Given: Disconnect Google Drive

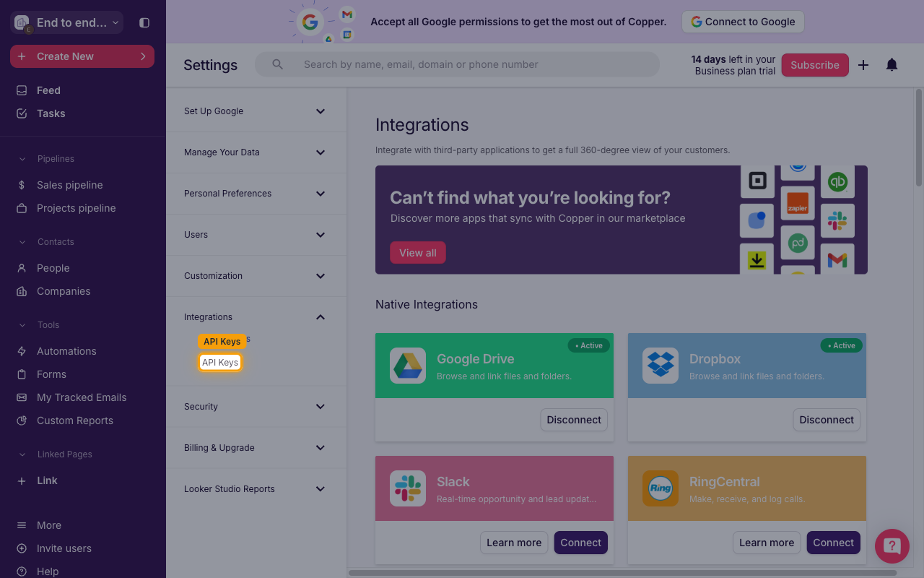Looking at the screenshot, I should tap(574, 420).
